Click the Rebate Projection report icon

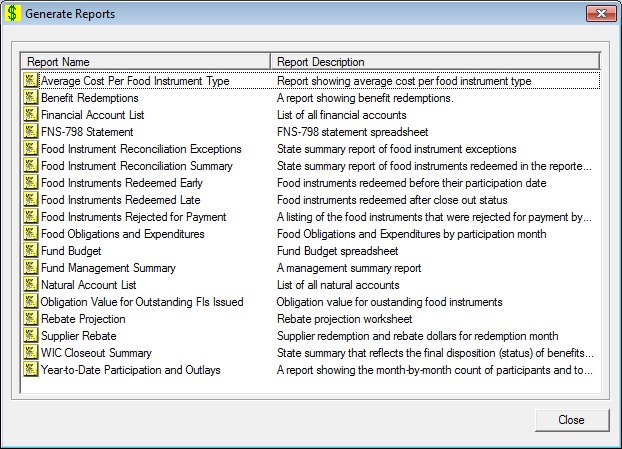31,319
